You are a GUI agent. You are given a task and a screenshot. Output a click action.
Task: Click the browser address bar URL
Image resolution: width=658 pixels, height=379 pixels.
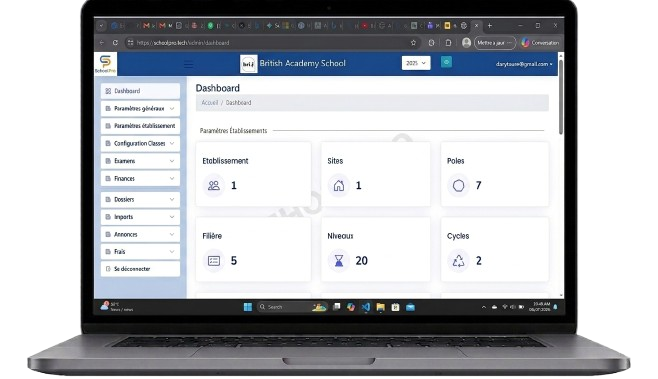coord(183,43)
